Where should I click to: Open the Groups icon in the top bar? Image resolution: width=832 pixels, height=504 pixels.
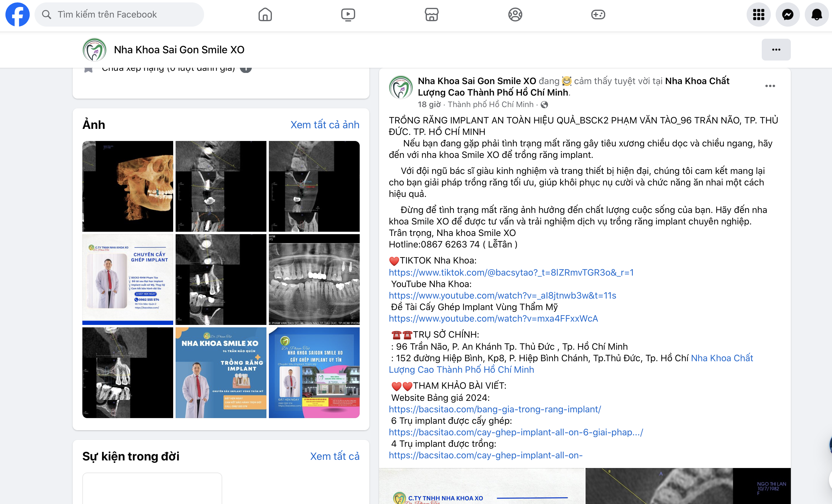coord(515,15)
